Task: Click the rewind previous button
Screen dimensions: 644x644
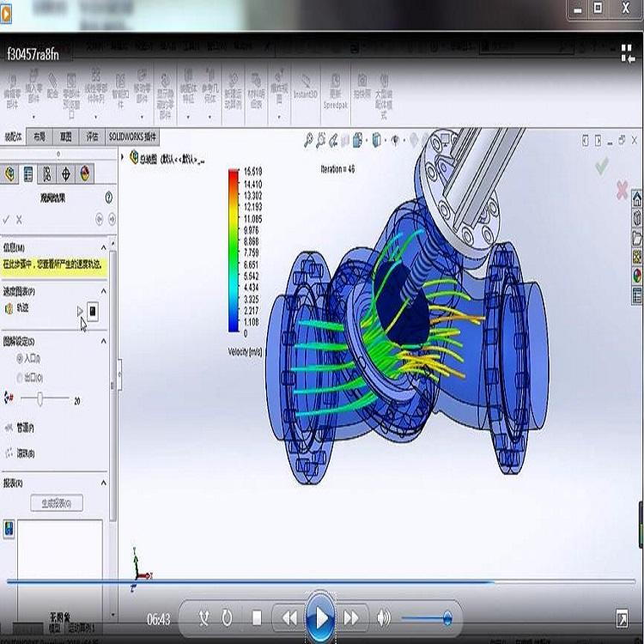Action: (289, 617)
